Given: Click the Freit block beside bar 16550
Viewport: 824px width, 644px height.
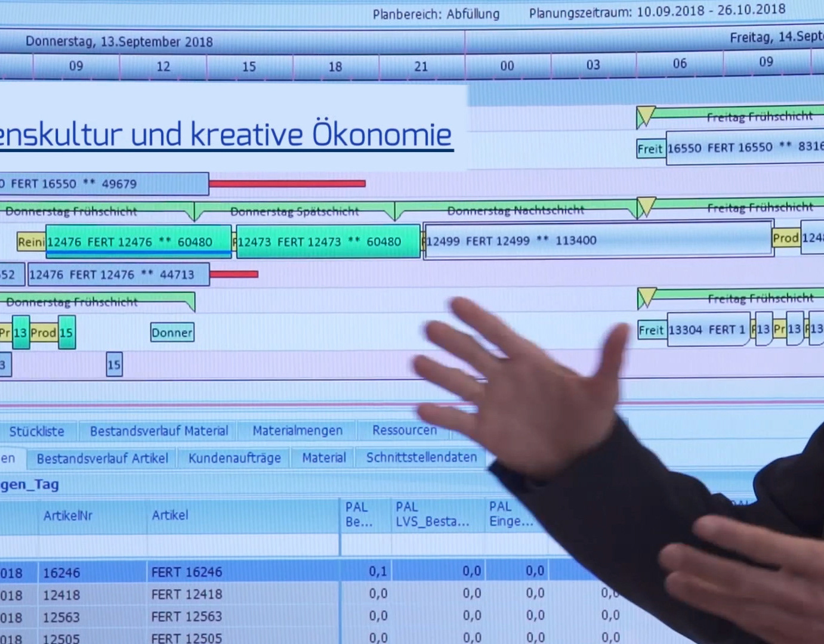Looking at the screenshot, I should 650,148.
